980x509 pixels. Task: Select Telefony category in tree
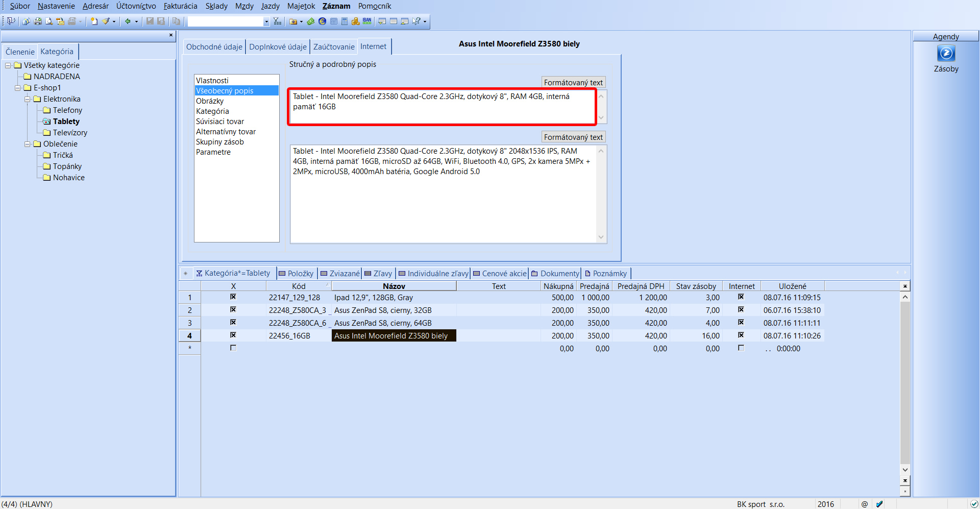pos(67,110)
